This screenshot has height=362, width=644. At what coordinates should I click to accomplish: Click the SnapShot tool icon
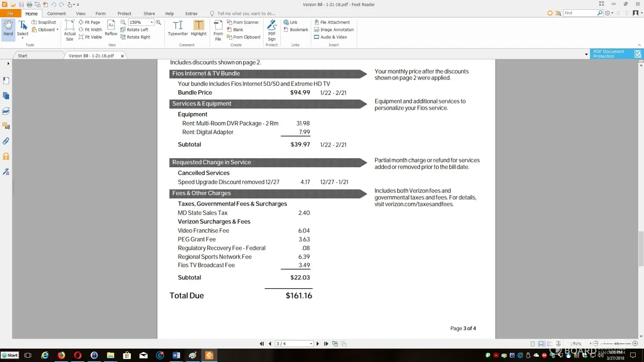click(34, 22)
